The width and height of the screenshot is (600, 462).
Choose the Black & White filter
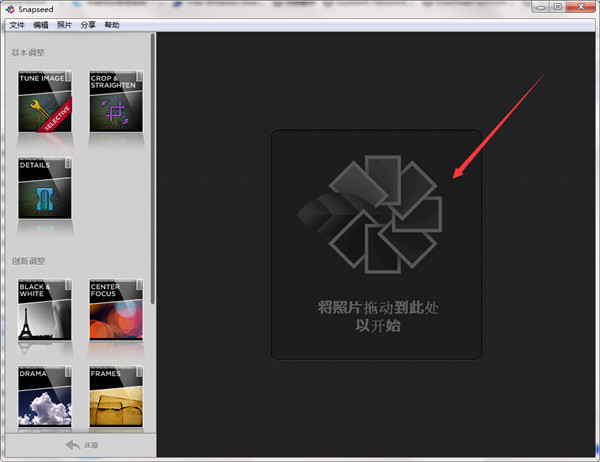click(x=45, y=310)
